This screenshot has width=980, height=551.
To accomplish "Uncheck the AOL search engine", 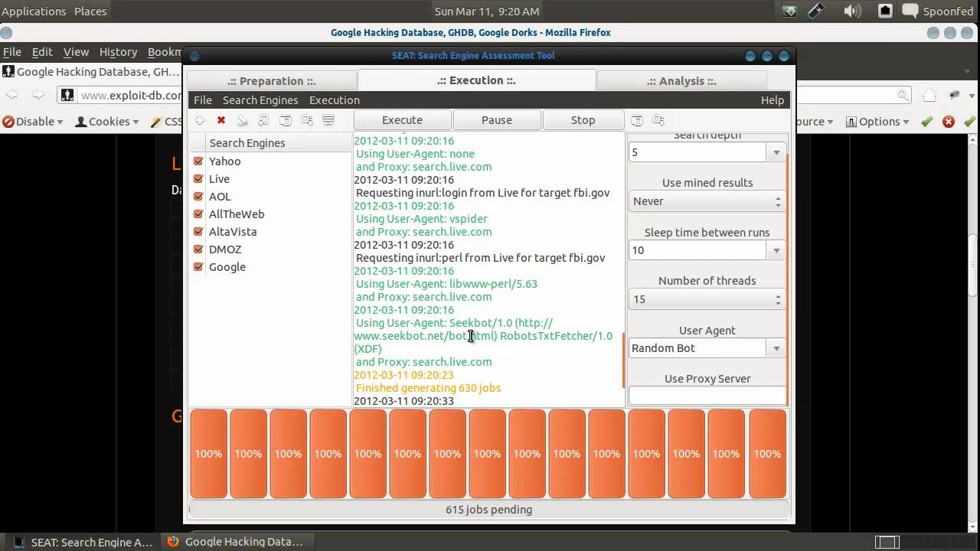I will (198, 197).
